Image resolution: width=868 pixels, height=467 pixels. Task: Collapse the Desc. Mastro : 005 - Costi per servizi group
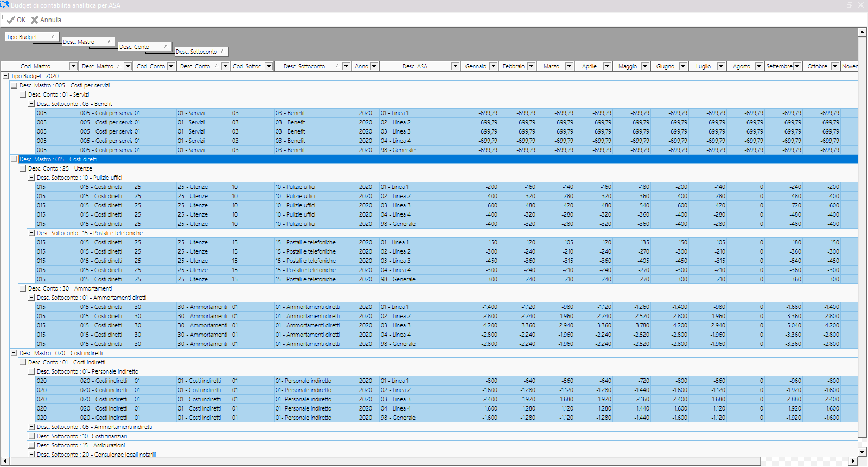tap(14, 85)
